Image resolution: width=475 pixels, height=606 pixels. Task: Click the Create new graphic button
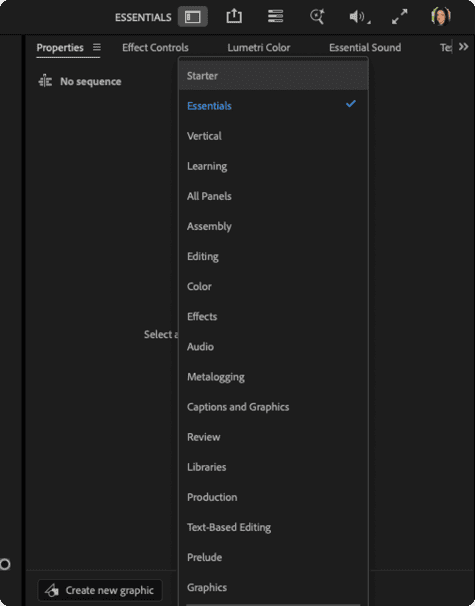[100, 590]
